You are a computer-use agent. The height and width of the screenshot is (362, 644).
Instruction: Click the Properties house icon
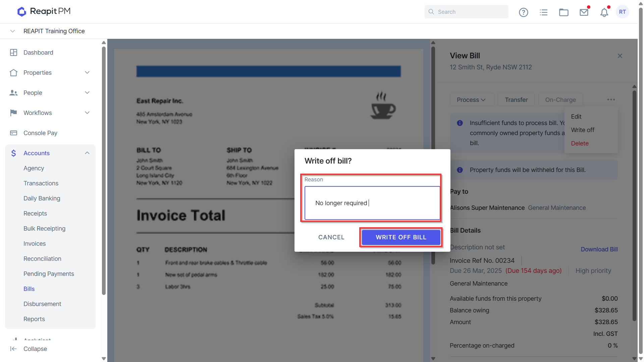(13, 73)
